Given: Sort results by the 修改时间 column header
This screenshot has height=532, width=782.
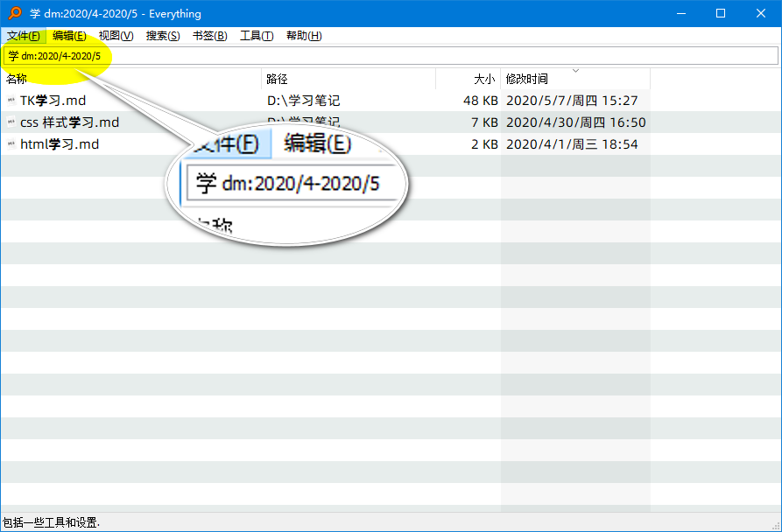Looking at the screenshot, I should [x=525, y=79].
